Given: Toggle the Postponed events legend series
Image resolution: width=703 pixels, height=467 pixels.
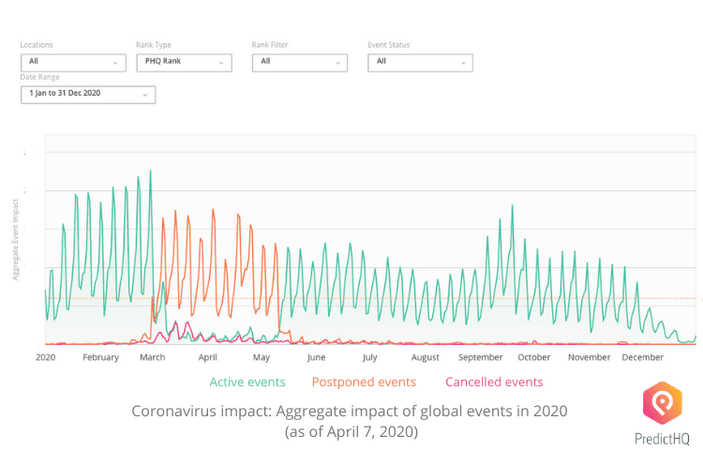Looking at the screenshot, I should pos(364,382).
